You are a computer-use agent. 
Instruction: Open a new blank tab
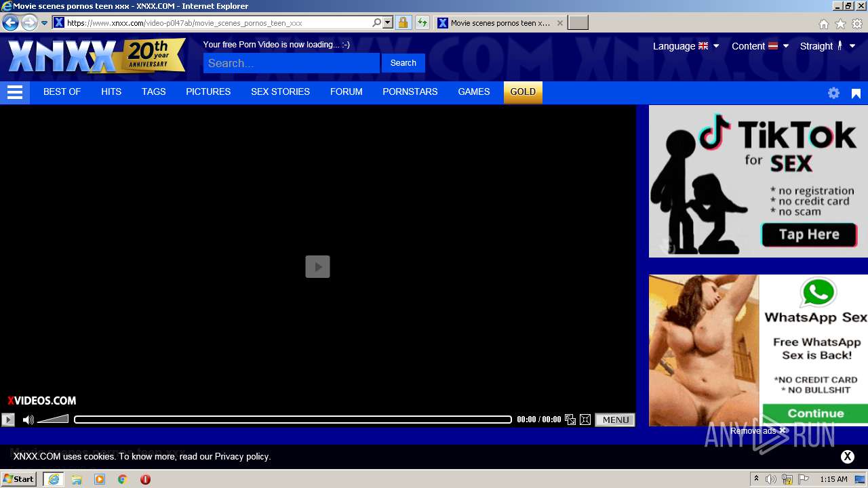tap(578, 23)
